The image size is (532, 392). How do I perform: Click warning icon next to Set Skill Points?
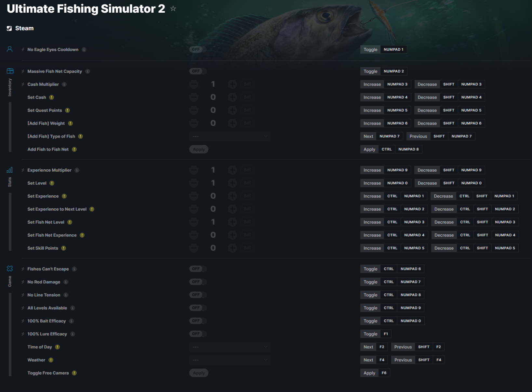point(63,248)
